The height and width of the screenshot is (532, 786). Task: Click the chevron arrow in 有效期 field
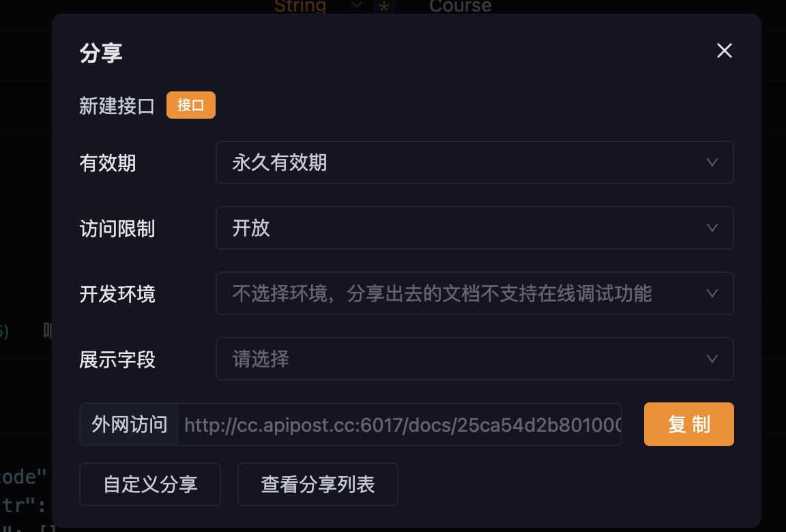coord(712,162)
